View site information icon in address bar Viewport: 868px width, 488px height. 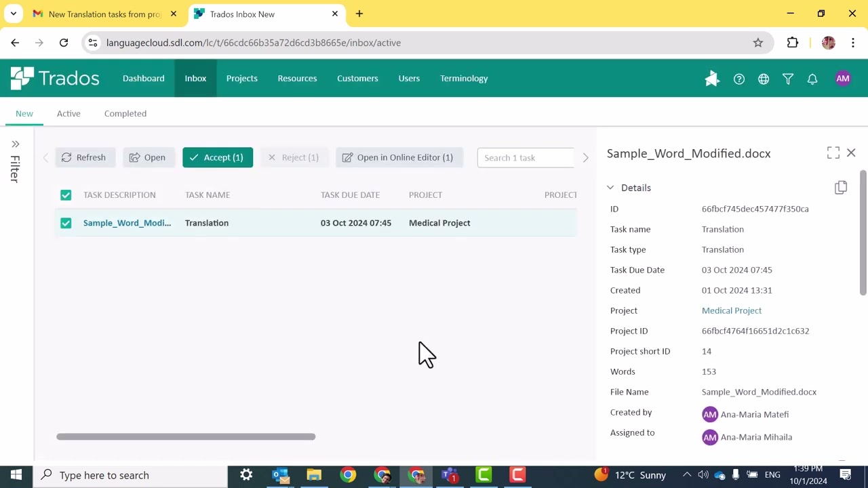92,43
